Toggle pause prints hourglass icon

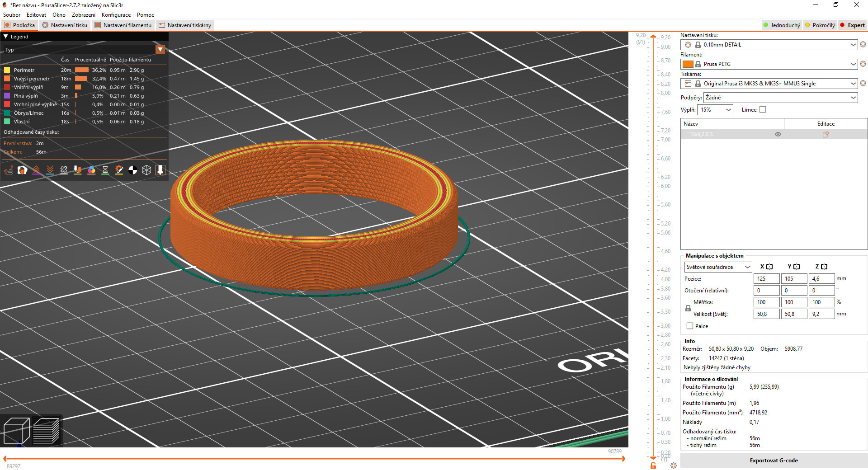(105, 170)
